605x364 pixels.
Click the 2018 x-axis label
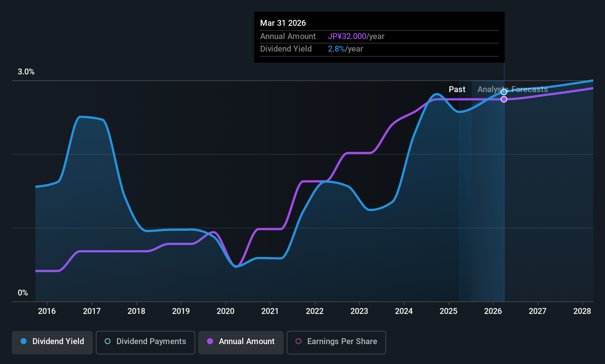point(136,311)
